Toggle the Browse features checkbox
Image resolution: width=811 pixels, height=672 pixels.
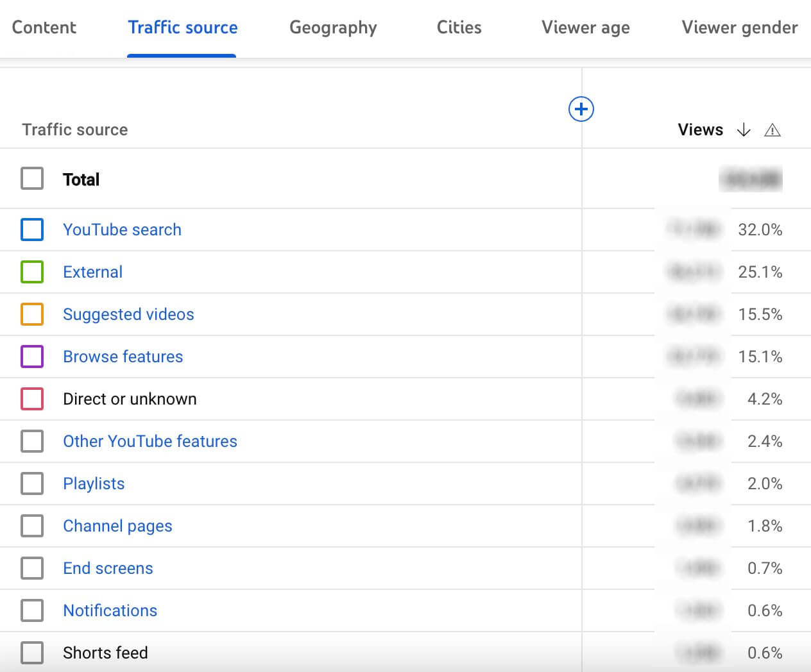[32, 357]
